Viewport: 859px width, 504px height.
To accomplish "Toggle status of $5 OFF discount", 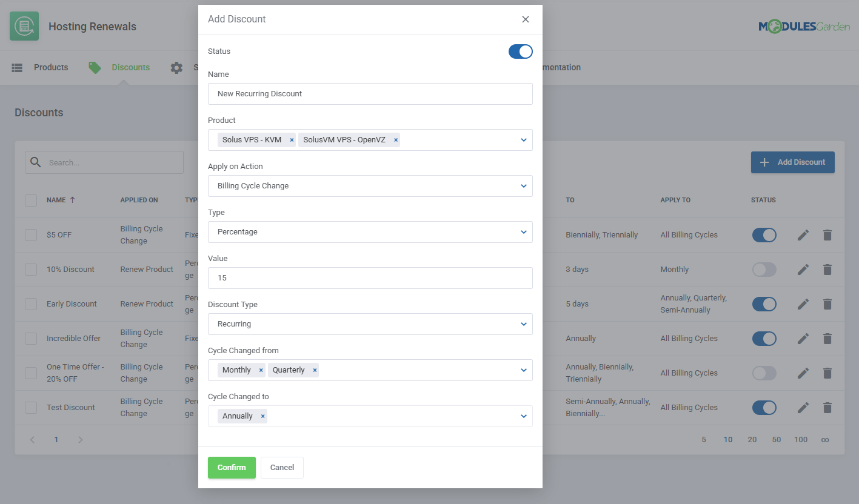I will point(764,235).
